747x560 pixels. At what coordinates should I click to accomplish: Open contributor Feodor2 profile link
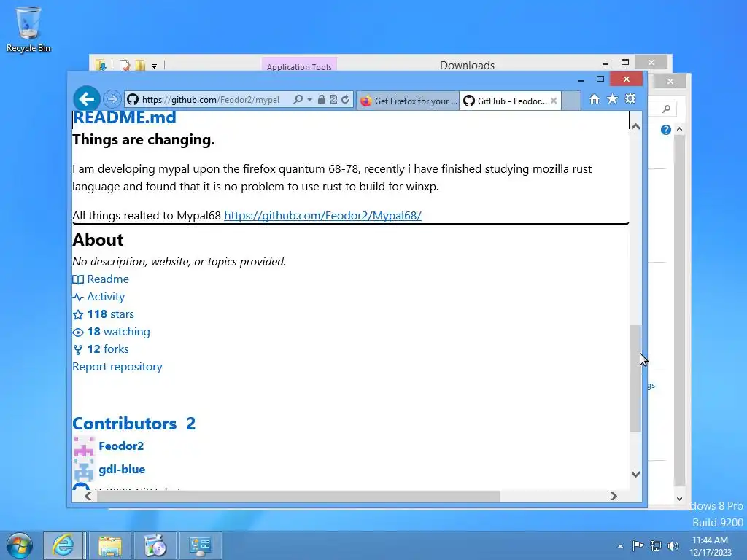point(121,446)
